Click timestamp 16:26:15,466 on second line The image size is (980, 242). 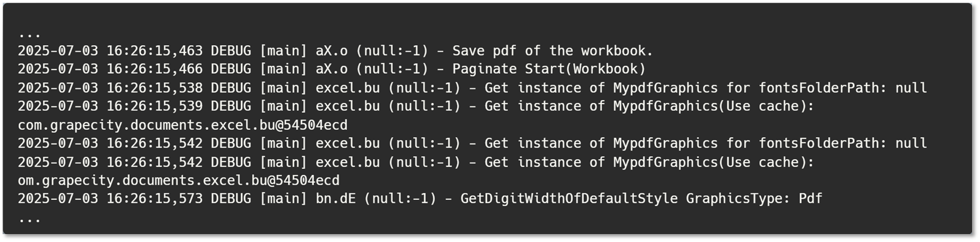pos(154,69)
